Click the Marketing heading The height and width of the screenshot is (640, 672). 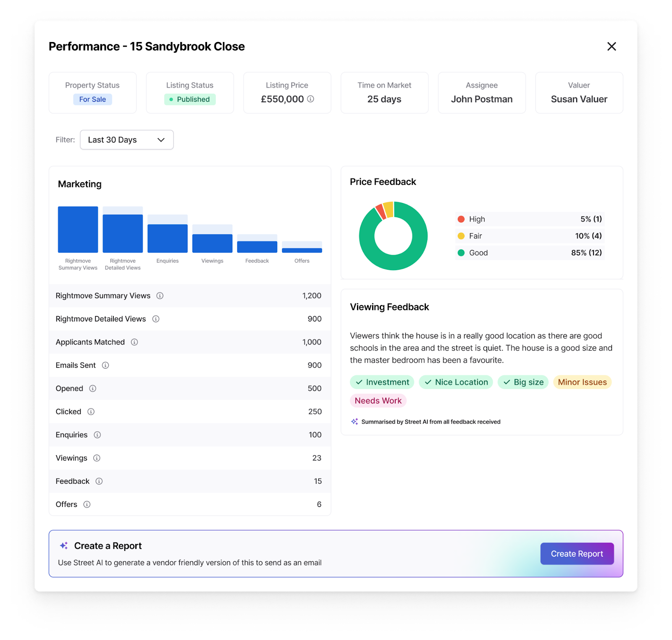point(80,184)
